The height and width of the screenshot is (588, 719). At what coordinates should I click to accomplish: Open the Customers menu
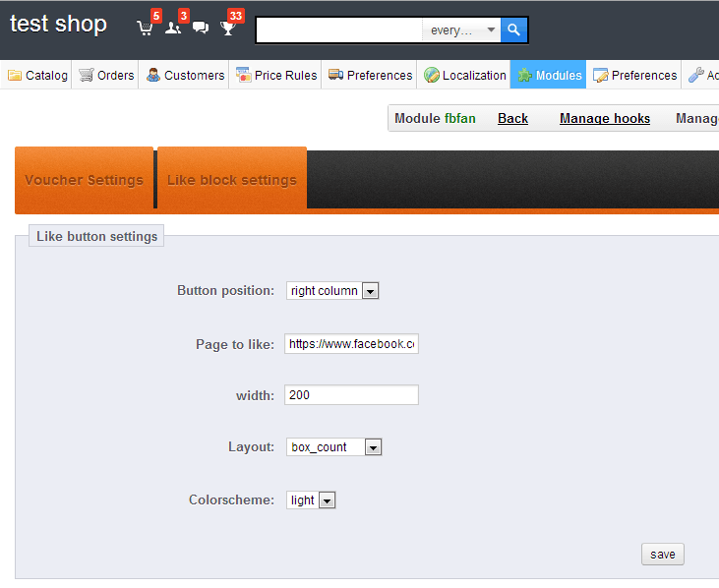click(184, 75)
